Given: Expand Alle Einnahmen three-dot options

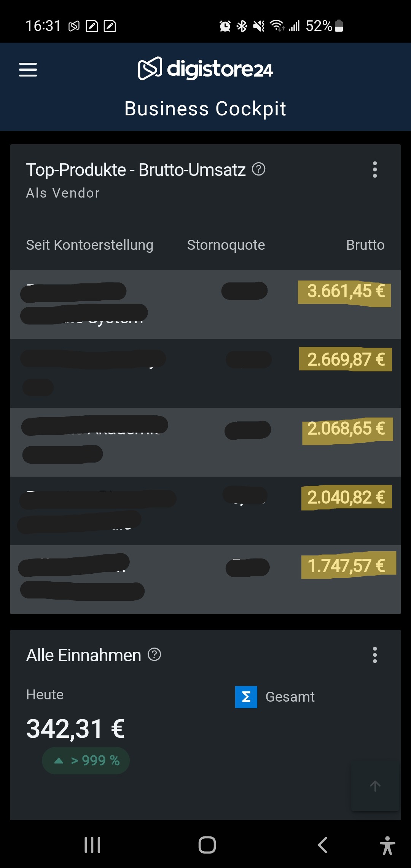Looking at the screenshot, I should tap(375, 655).
